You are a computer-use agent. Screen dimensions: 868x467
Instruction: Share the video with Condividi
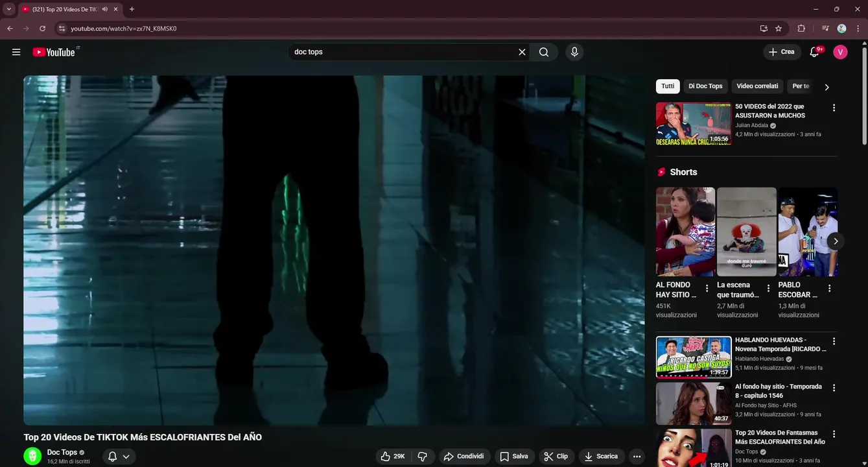(464, 457)
